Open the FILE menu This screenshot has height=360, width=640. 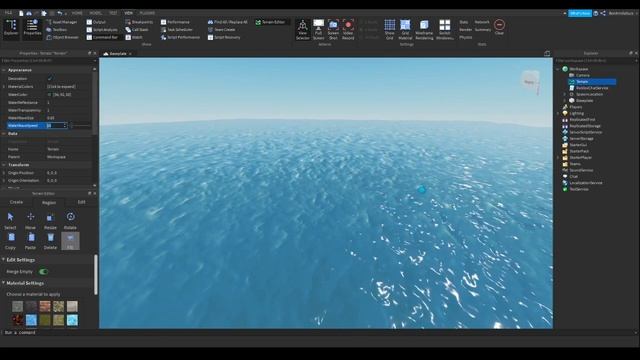(x=9, y=13)
